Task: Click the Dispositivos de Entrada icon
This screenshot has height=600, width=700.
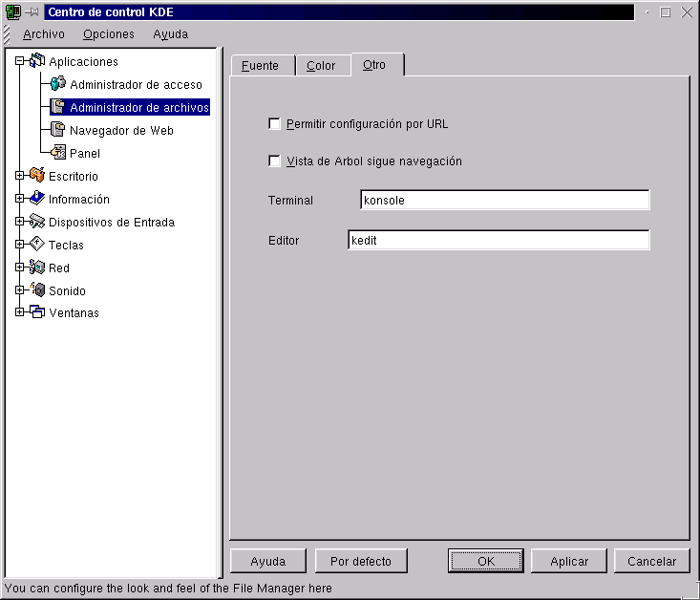Action: (x=37, y=222)
